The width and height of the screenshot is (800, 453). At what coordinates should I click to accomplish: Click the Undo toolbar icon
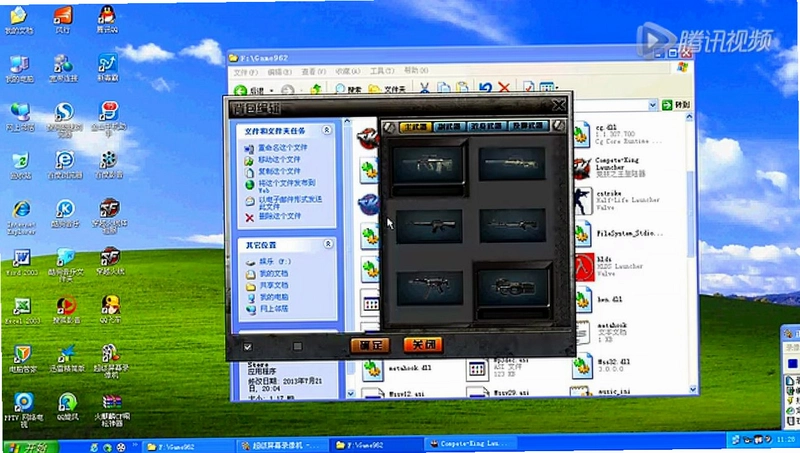(485, 88)
